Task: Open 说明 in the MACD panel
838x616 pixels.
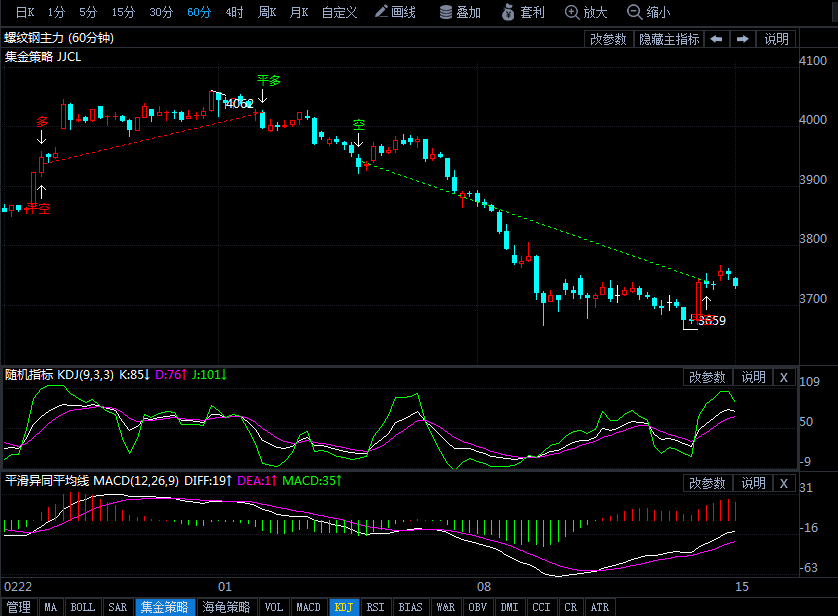Action: point(754,483)
